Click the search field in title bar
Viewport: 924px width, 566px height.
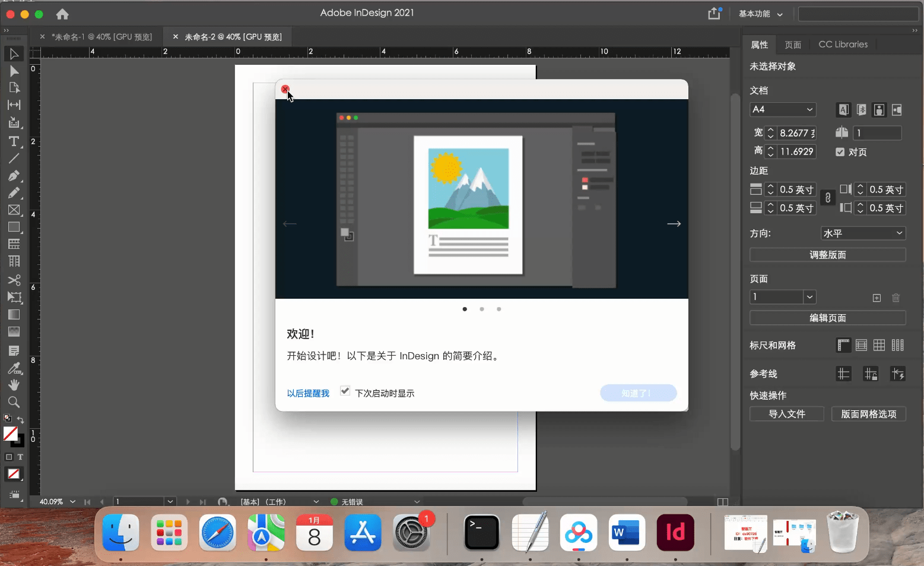coord(858,14)
